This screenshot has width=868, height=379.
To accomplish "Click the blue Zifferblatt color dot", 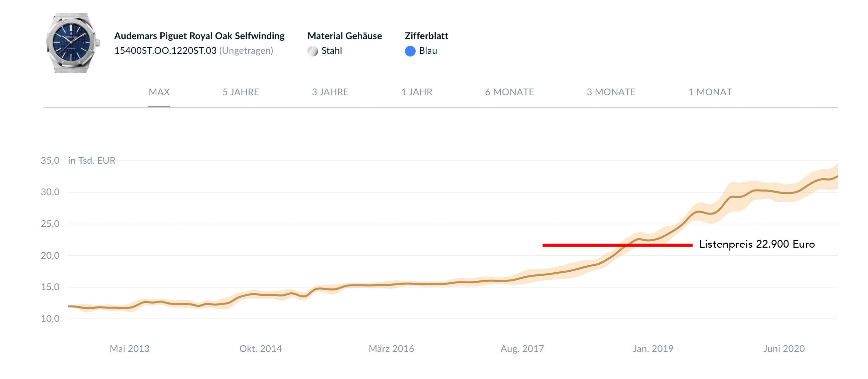I will 410,51.
